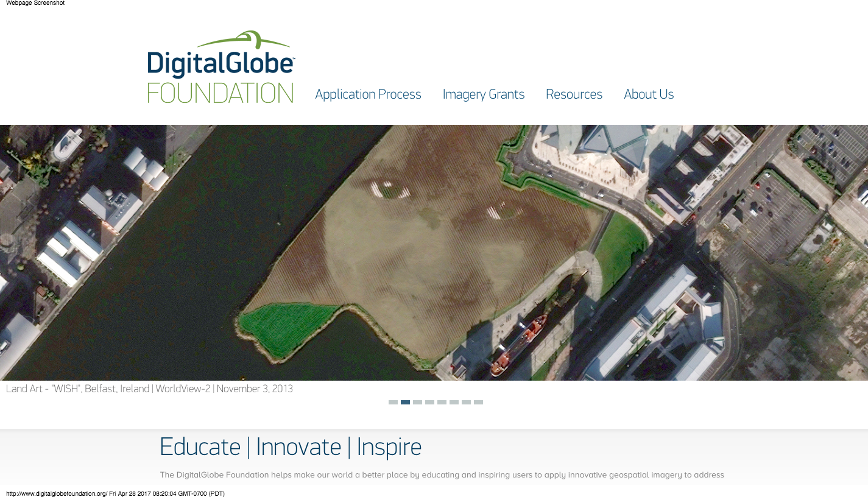Select the seventh slideshow indicator dot

point(467,402)
